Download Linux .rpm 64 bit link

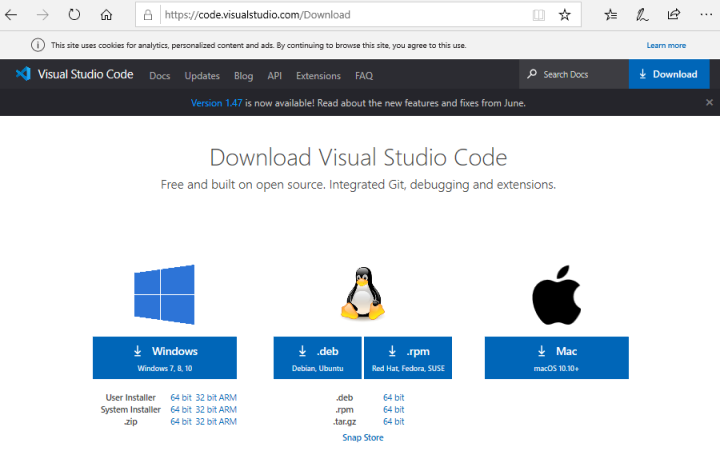click(394, 409)
